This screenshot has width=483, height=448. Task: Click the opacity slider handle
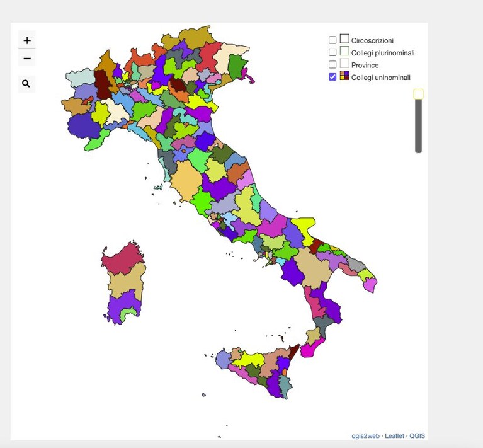418,94
